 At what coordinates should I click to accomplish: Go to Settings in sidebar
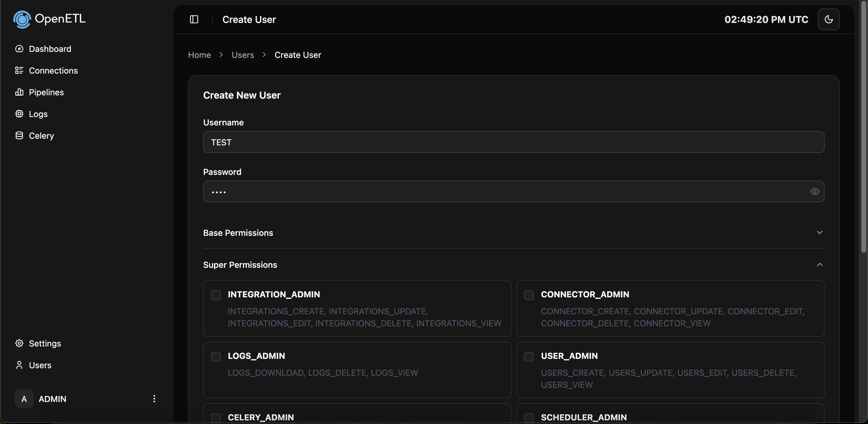pos(45,343)
